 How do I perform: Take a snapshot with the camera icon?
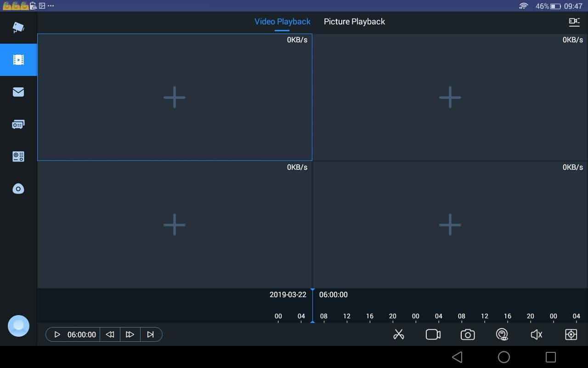point(467,334)
